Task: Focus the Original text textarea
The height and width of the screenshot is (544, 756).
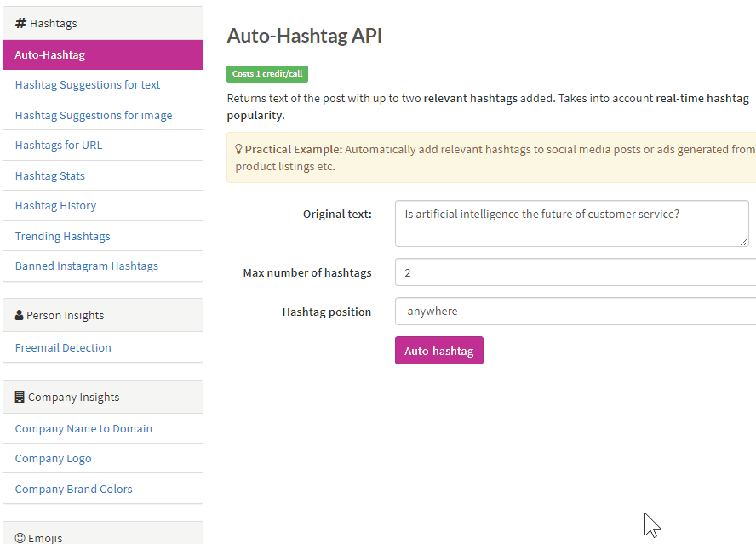Action: (572, 223)
